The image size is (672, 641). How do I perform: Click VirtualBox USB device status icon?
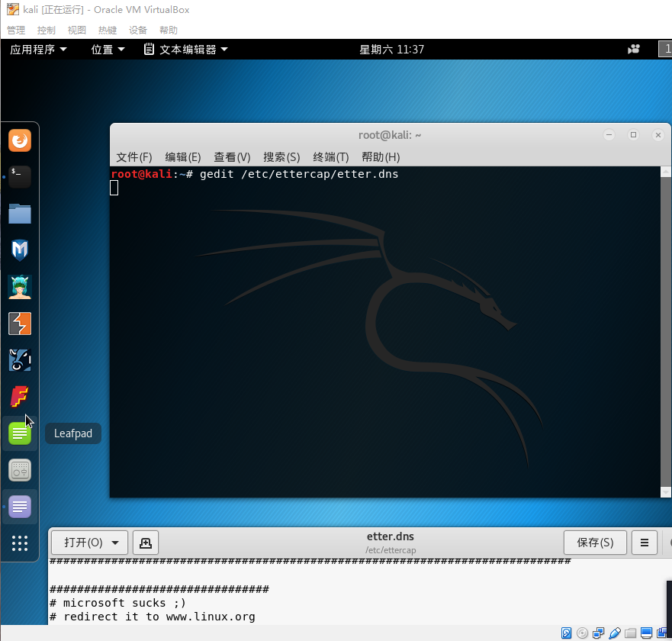pyautogui.click(x=615, y=633)
